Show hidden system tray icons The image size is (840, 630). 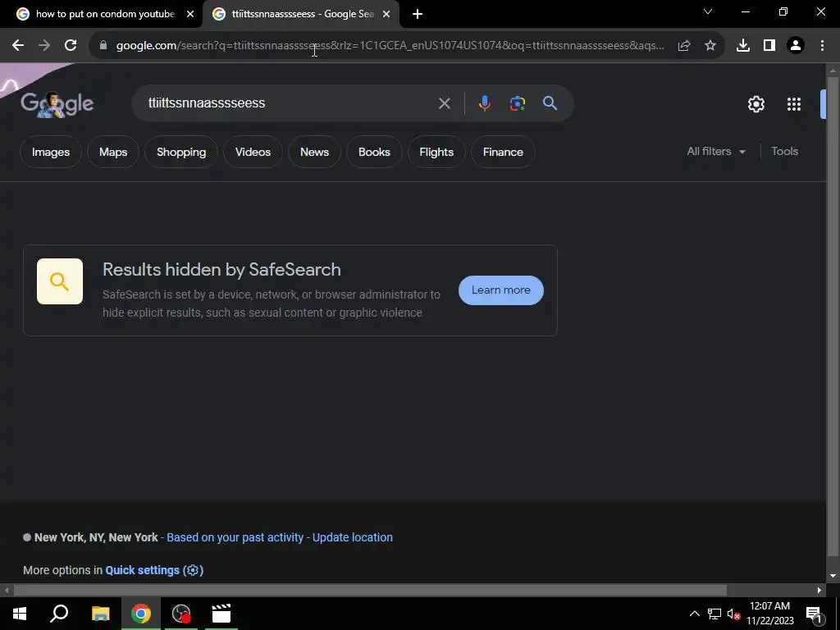[694, 614]
